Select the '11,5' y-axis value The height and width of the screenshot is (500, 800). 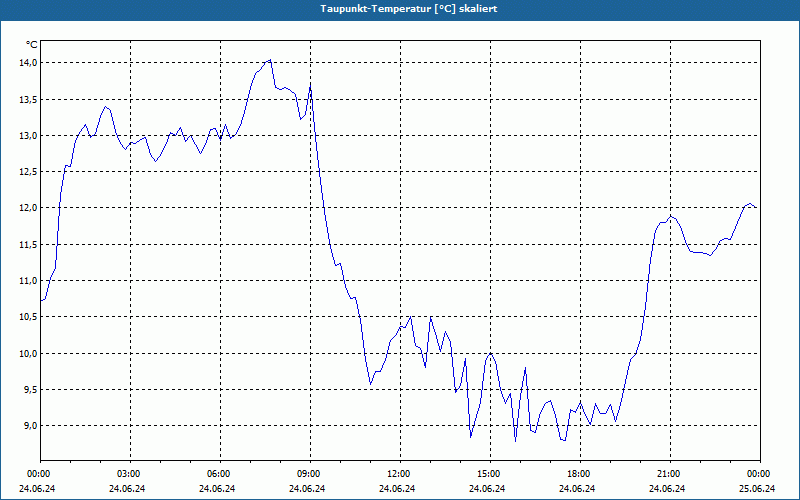28,245
